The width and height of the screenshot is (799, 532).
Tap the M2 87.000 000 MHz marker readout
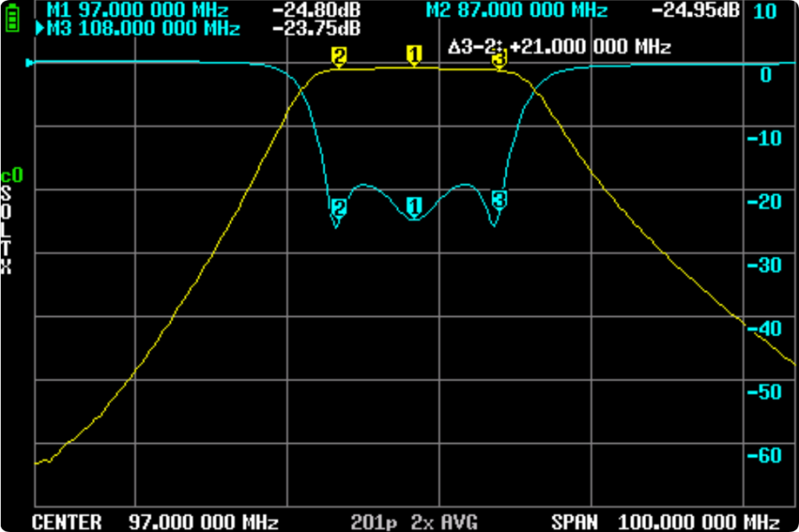pyautogui.click(x=516, y=10)
